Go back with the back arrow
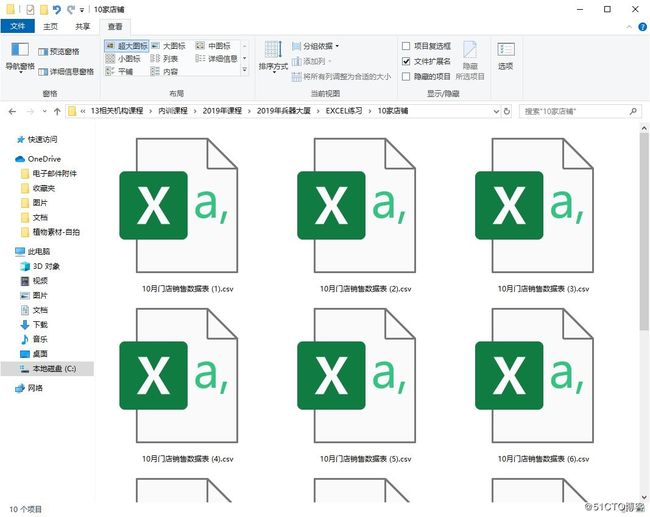 [x=12, y=111]
